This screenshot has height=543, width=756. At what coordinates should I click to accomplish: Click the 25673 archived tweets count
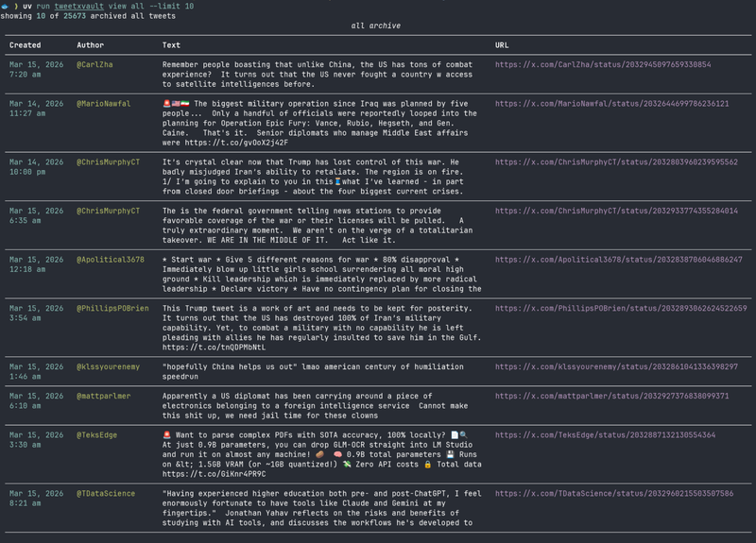(75, 16)
